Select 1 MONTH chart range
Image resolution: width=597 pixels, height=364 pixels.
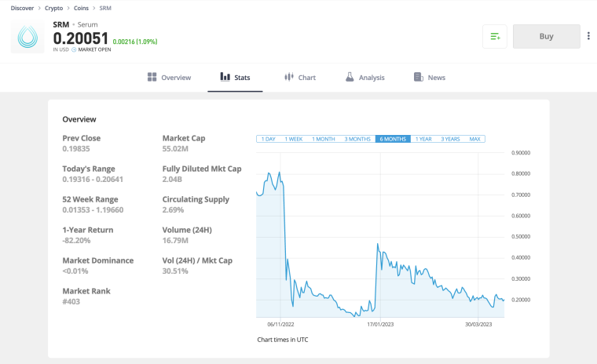[324, 139]
